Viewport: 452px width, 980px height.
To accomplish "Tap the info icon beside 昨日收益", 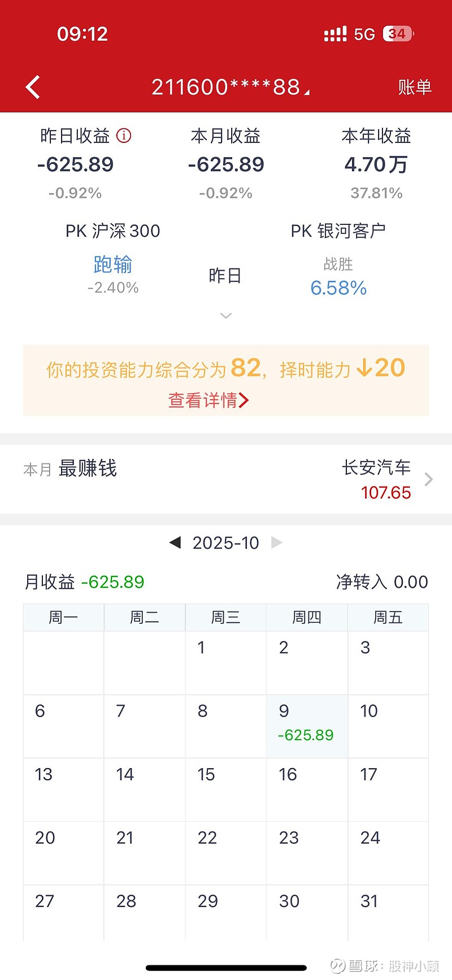I will [x=124, y=136].
